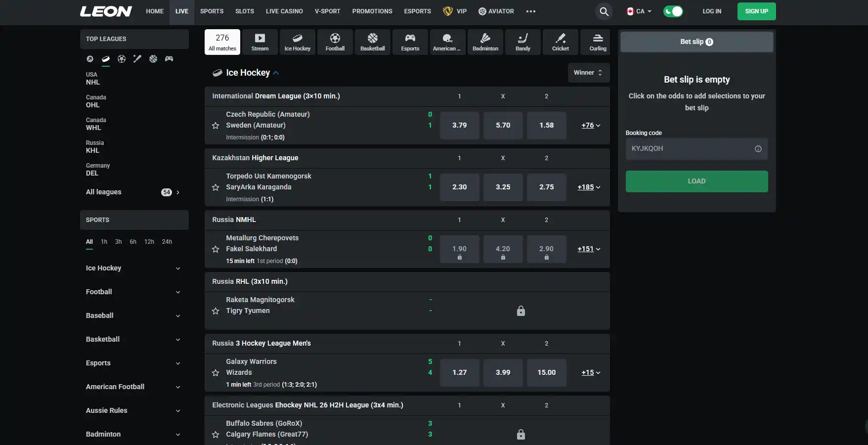
Task: Click the green SIGN UP button
Action: point(756,11)
